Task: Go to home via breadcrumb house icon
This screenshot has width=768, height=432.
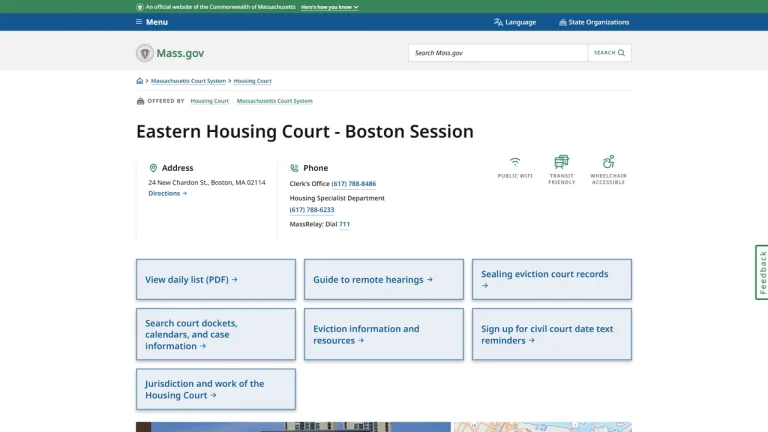Action: pos(140,81)
